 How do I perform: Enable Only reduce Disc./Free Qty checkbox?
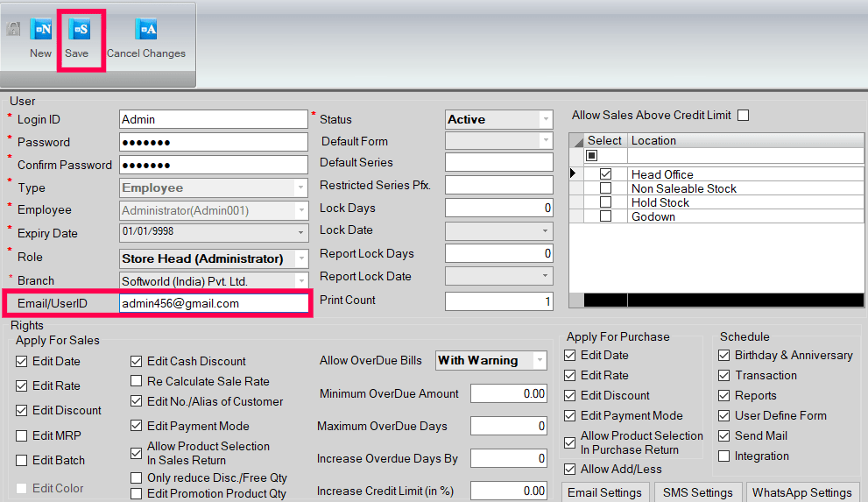[x=136, y=477]
